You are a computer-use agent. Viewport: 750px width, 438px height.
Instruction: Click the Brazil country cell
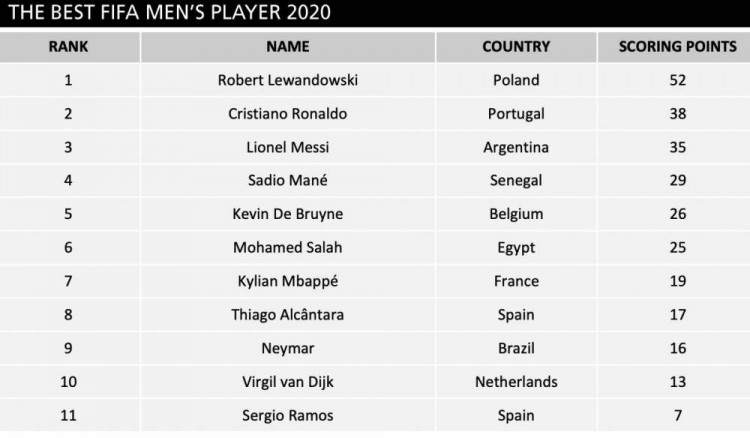click(516, 348)
